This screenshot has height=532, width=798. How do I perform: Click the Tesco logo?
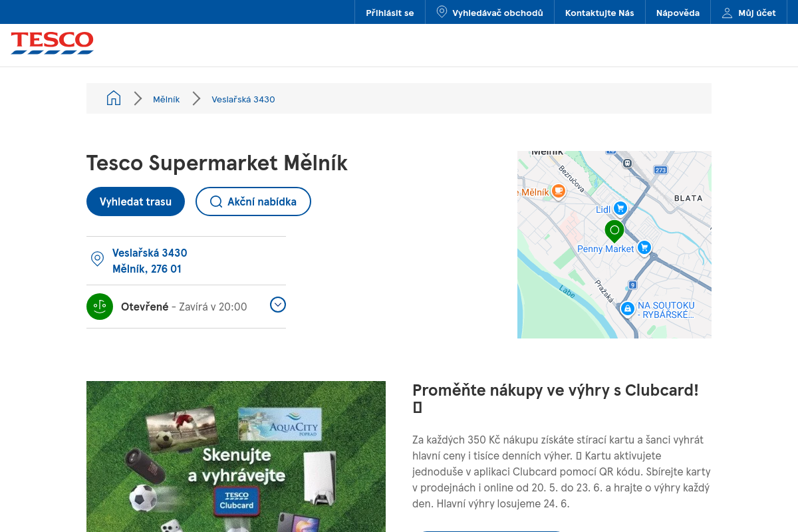coord(52,43)
